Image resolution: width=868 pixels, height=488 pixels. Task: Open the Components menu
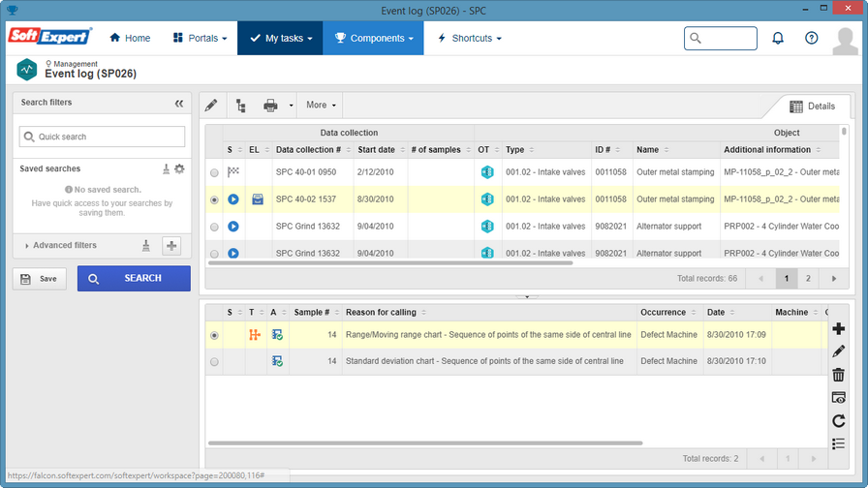pyautogui.click(x=373, y=38)
